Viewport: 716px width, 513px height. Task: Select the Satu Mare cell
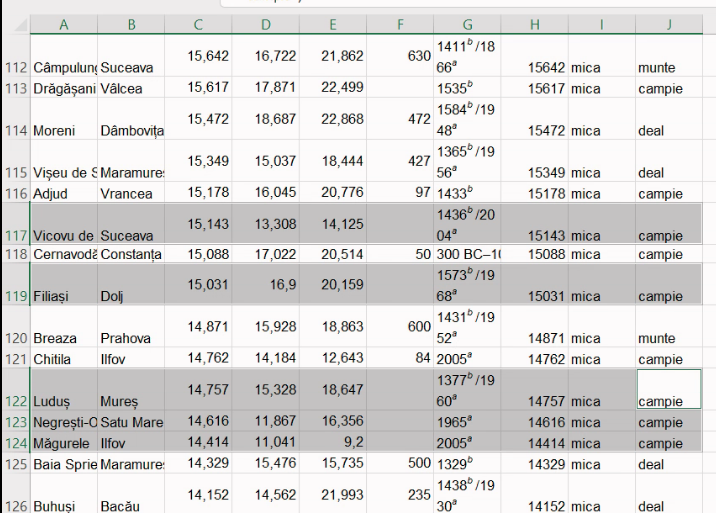point(131,423)
